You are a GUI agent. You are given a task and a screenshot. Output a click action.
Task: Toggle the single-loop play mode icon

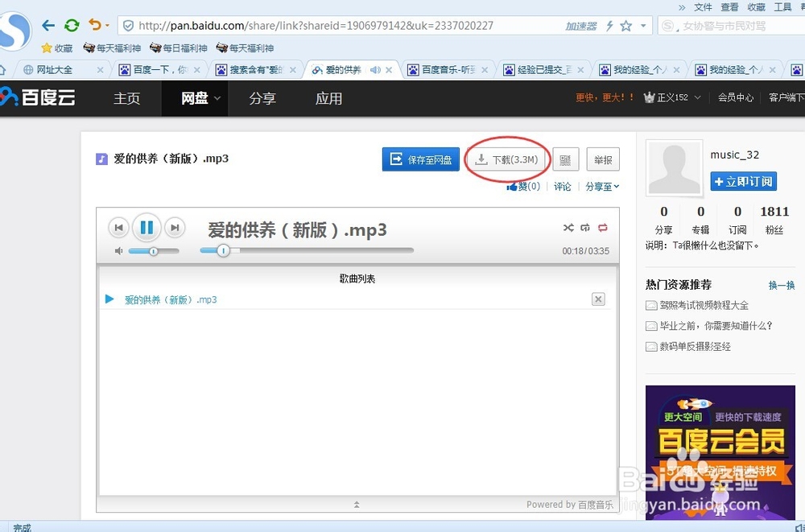(585, 228)
